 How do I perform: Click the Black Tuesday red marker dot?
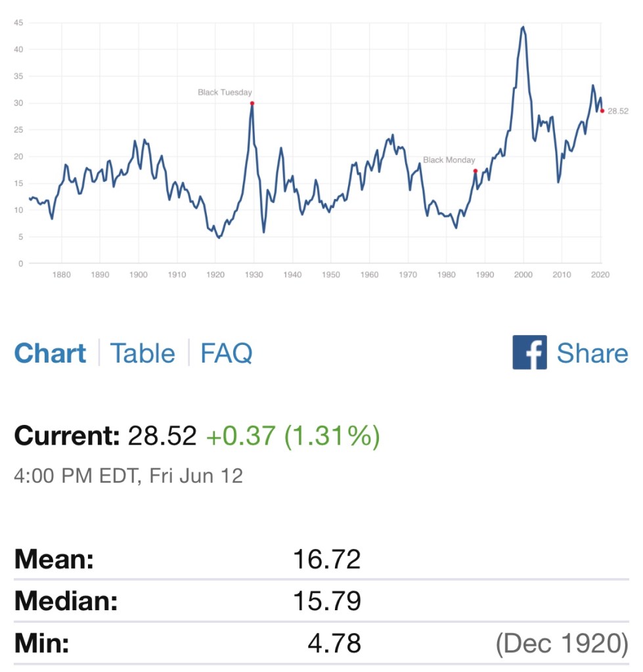pos(252,103)
